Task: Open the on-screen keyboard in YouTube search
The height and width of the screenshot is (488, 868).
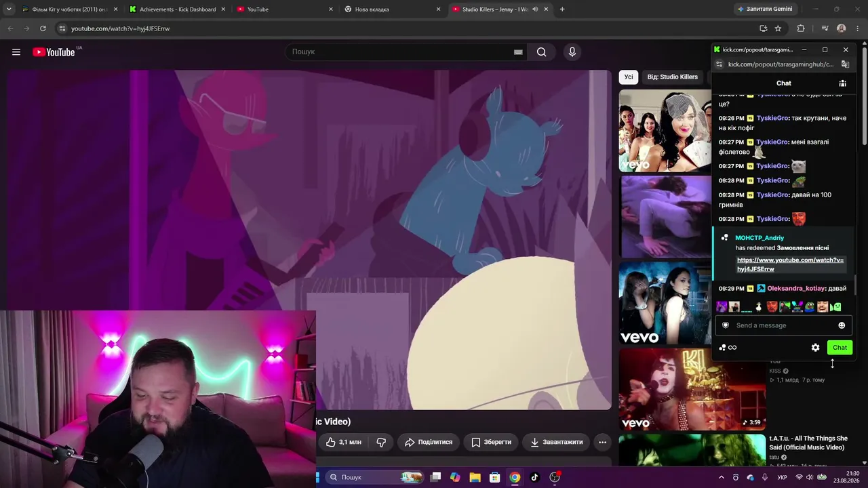Action: (518, 52)
